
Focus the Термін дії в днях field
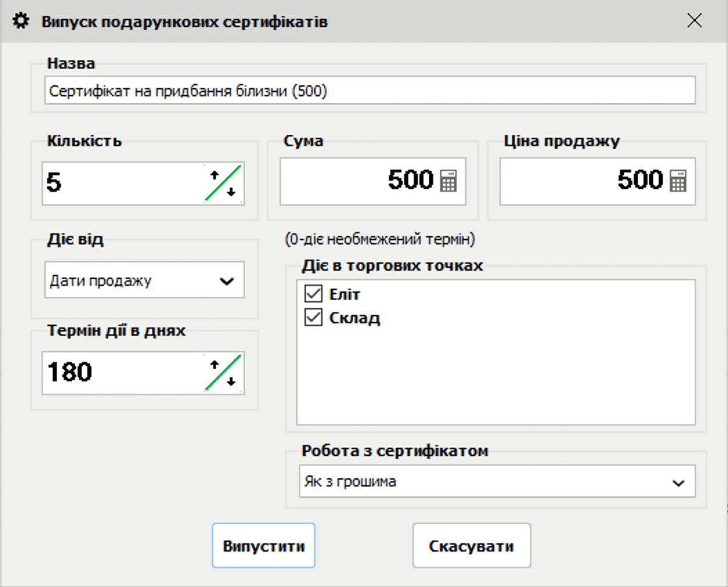click(121, 373)
